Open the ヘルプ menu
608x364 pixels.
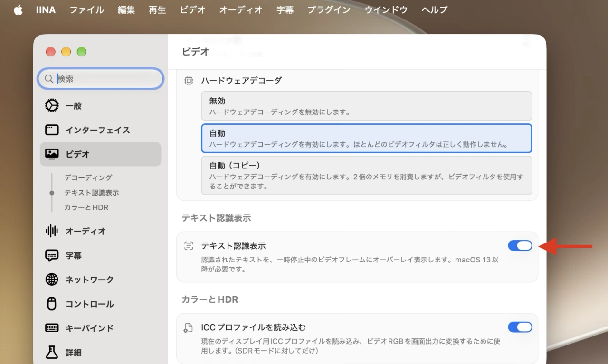434,10
